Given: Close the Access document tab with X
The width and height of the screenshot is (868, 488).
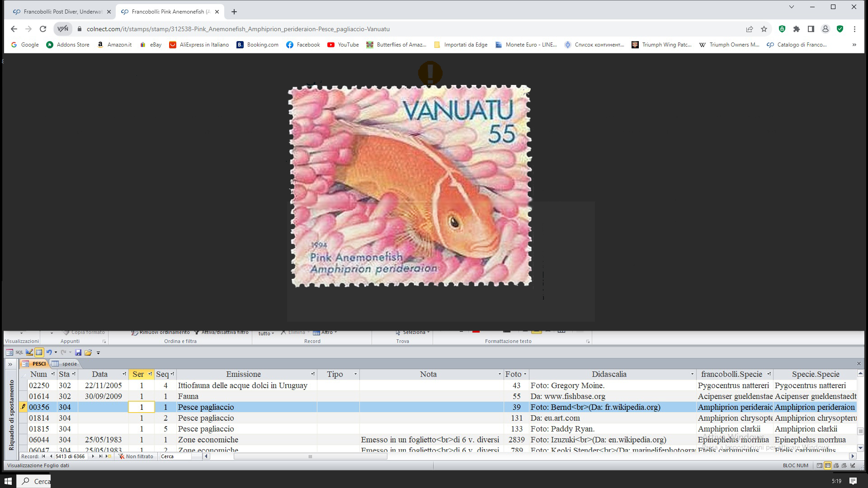Looking at the screenshot, I should point(859,364).
